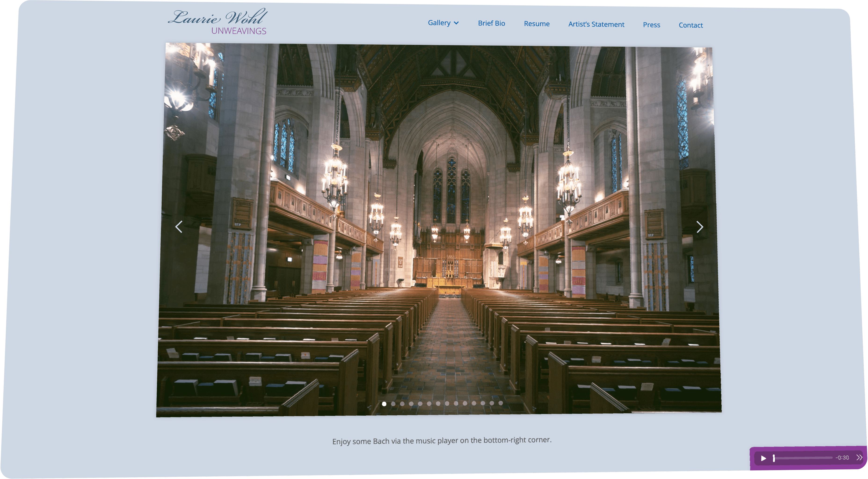868x479 pixels.
Task: Select the first slideshow dot indicator
Action: [384, 404]
